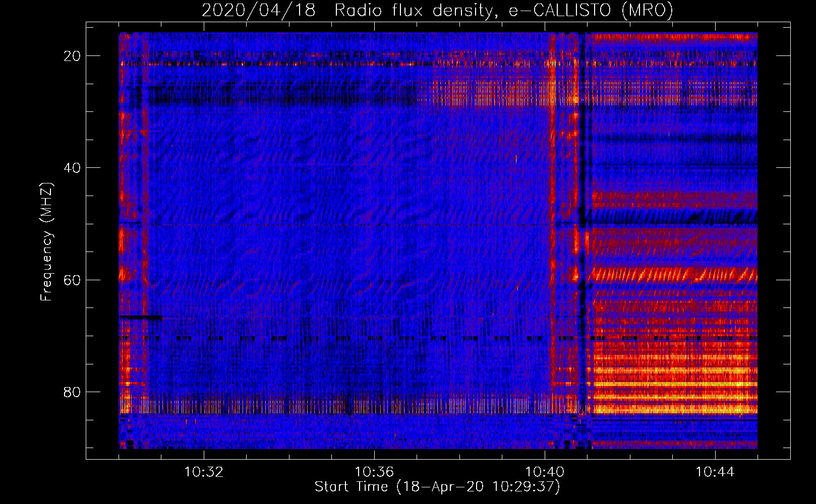Click the time tick label '10:40'
The image size is (816, 504).
coord(545,472)
